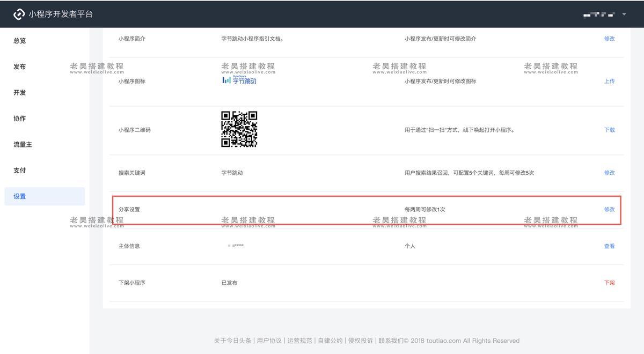Viewport: 644px width, 354px height.
Task: Click 修改 next to 搜索关键词
Action: (x=610, y=173)
